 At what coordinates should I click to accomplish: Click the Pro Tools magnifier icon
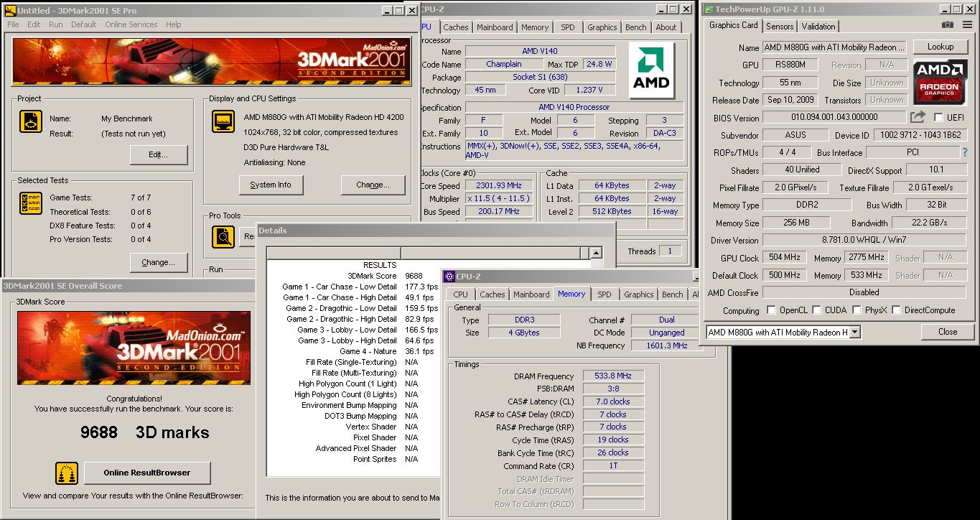[x=223, y=236]
